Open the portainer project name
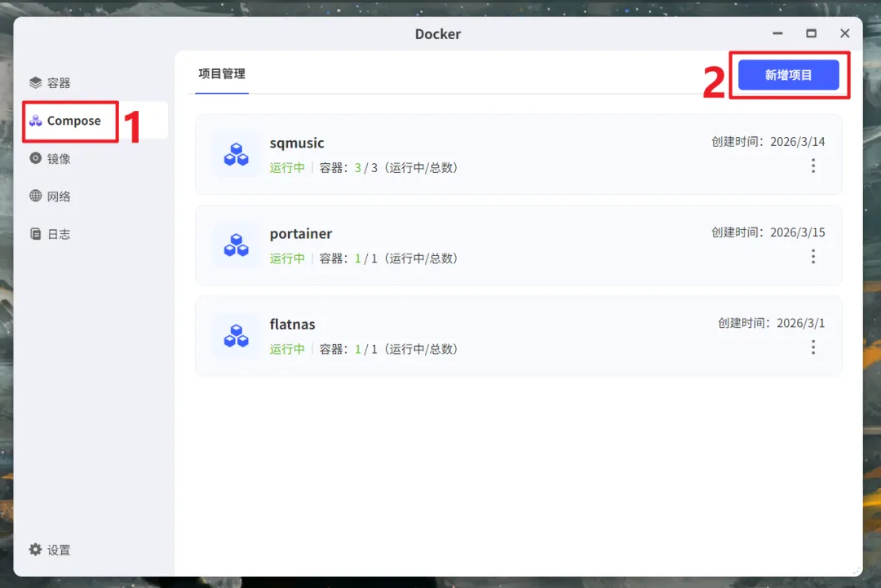881x588 pixels. click(300, 233)
